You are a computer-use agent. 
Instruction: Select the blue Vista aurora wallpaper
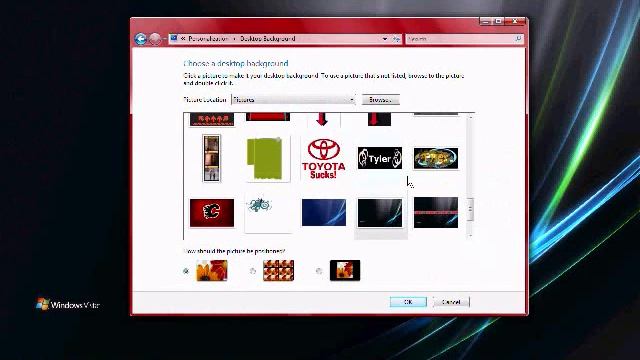pos(324,213)
